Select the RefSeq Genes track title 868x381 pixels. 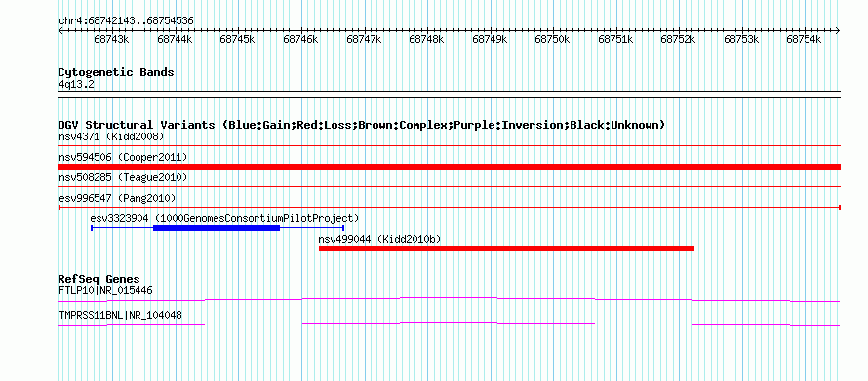coord(99,279)
